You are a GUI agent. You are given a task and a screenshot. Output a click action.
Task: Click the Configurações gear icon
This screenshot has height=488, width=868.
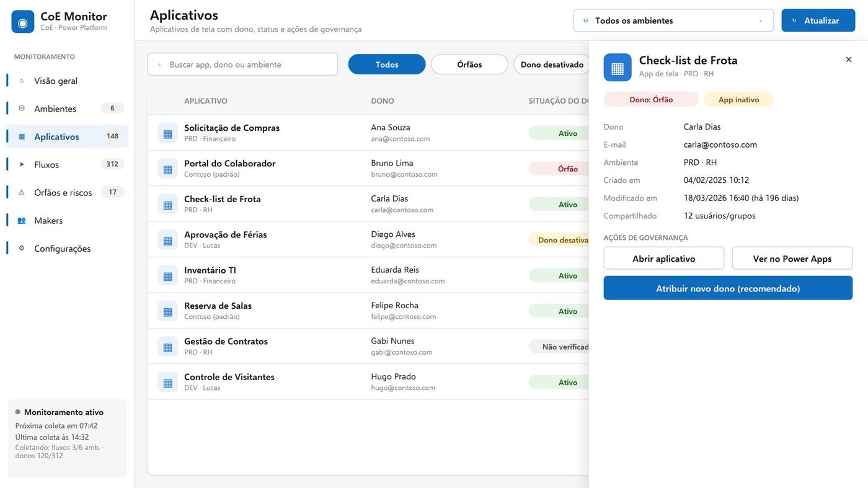click(22, 248)
